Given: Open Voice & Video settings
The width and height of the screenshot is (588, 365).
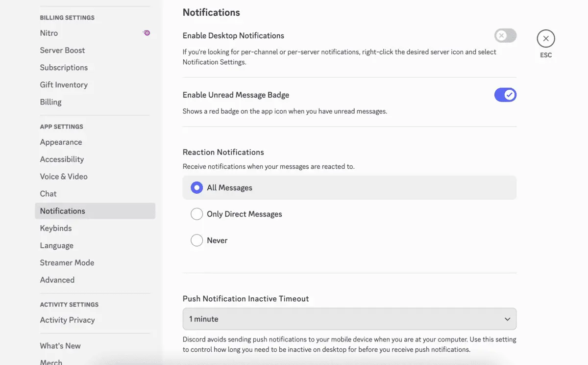Looking at the screenshot, I should point(64,176).
